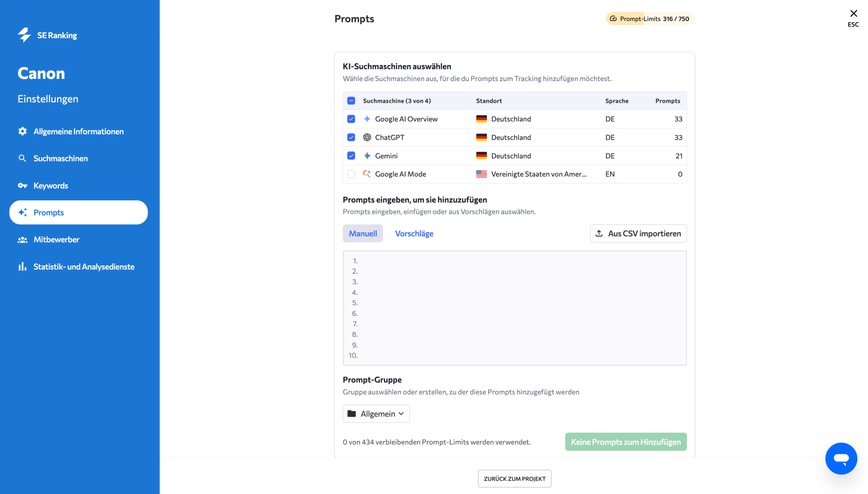
Task: Click Google AI Overview prompt count 33
Action: point(678,119)
